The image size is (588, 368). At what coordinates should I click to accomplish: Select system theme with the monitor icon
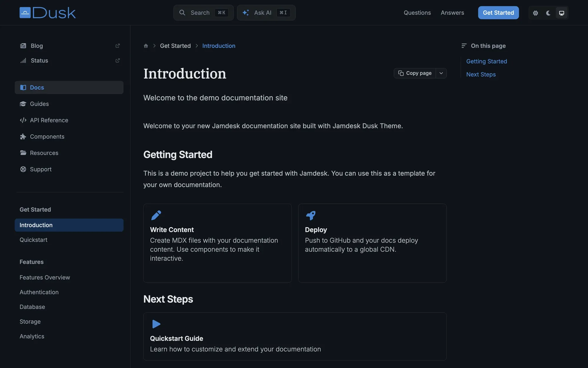(562, 13)
